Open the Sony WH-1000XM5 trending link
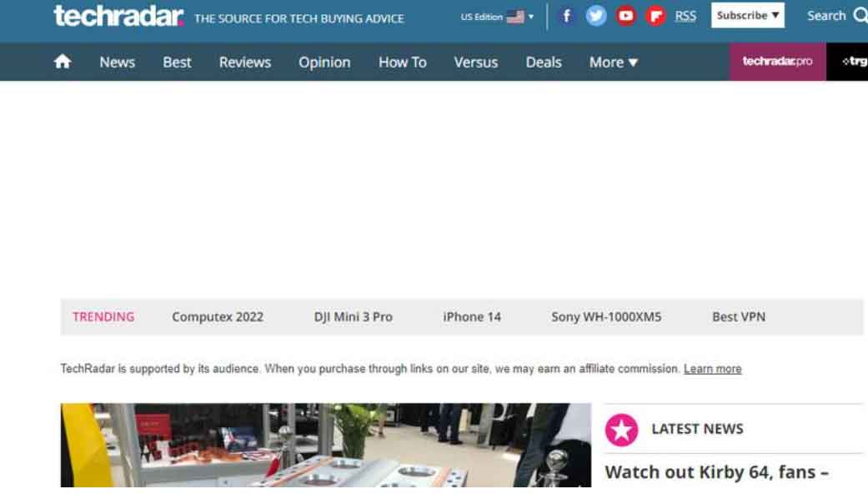The height and width of the screenshot is (494, 868). [x=606, y=317]
